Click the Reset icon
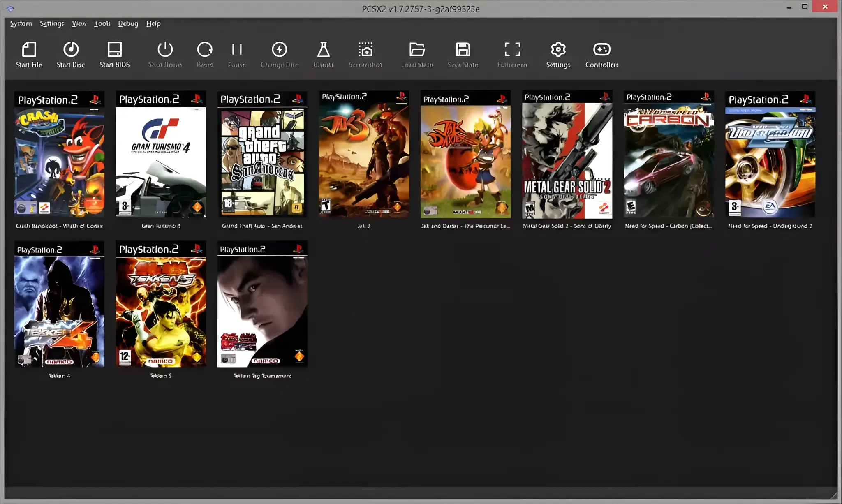842x504 pixels. 204,53
